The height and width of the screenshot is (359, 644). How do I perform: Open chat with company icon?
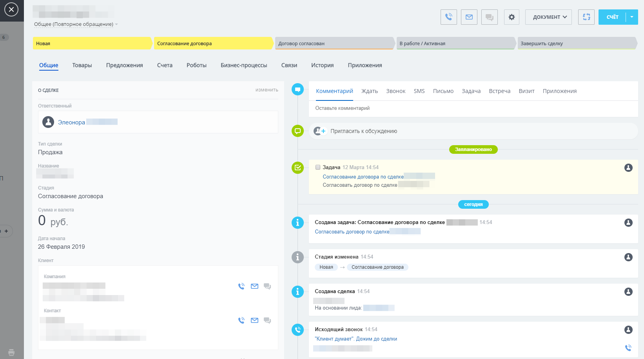click(267, 286)
